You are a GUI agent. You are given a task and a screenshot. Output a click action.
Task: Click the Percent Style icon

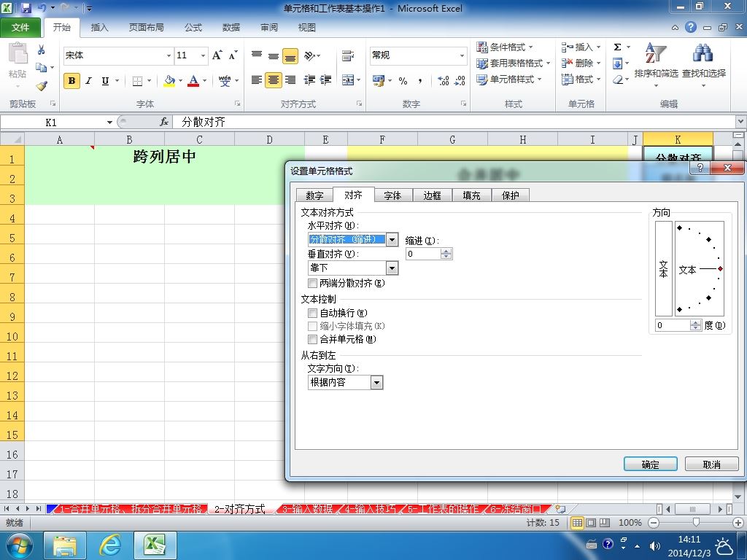point(403,81)
